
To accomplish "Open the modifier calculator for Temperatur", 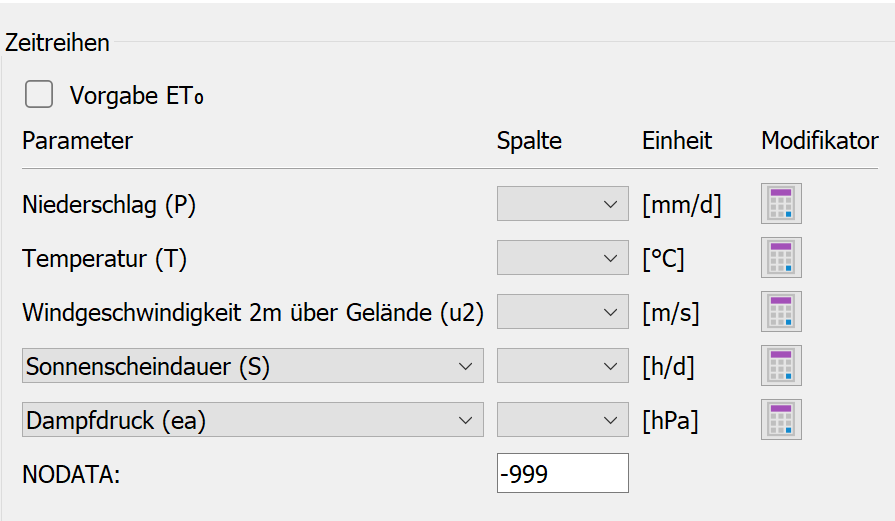I will (x=781, y=258).
